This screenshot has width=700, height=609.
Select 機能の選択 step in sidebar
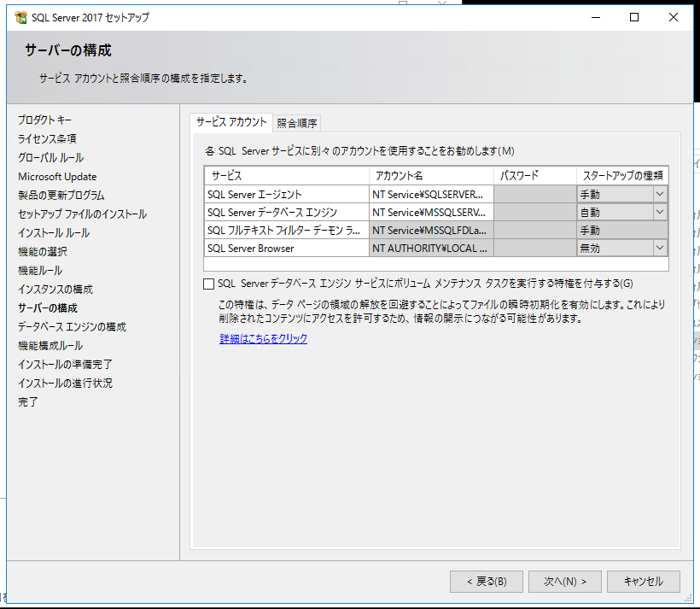[x=43, y=252]
